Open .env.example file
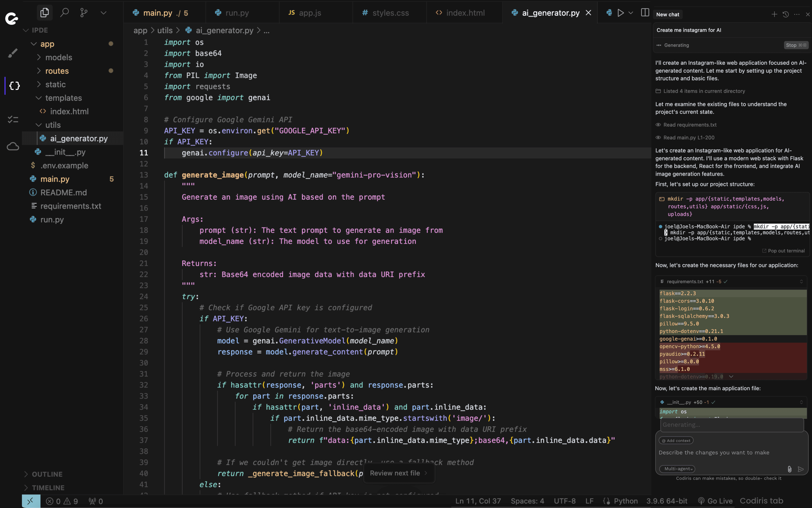Image resolution: width=812 pixels, height=508 pixels. point(64,165)
